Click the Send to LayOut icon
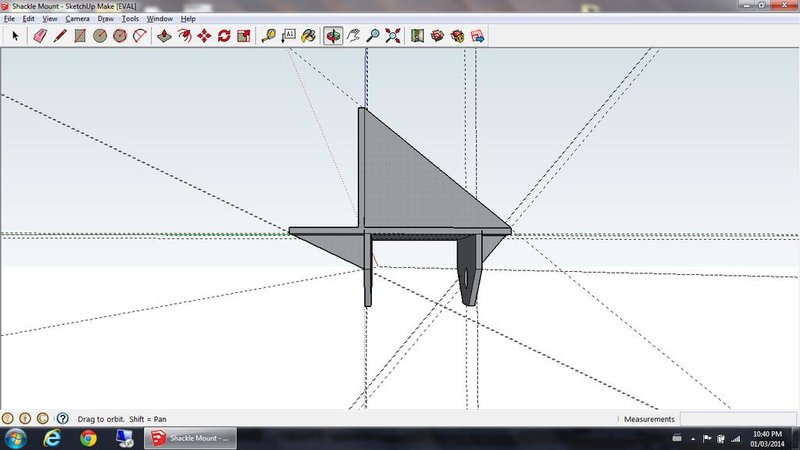Screen dimensions: 800x450 tap(478, 36)
